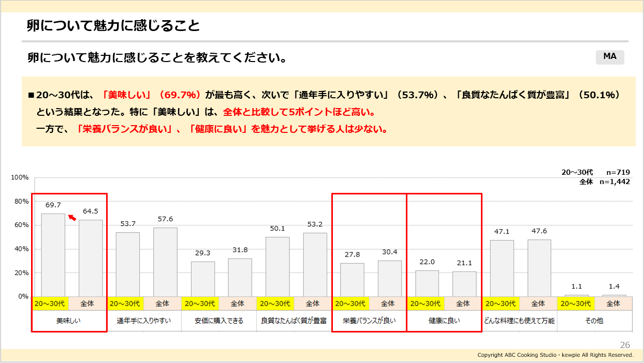Click the 22.0 data label
Image resolution: width=644 pixels, height=363 pixels.
click(x=427, y=262)
